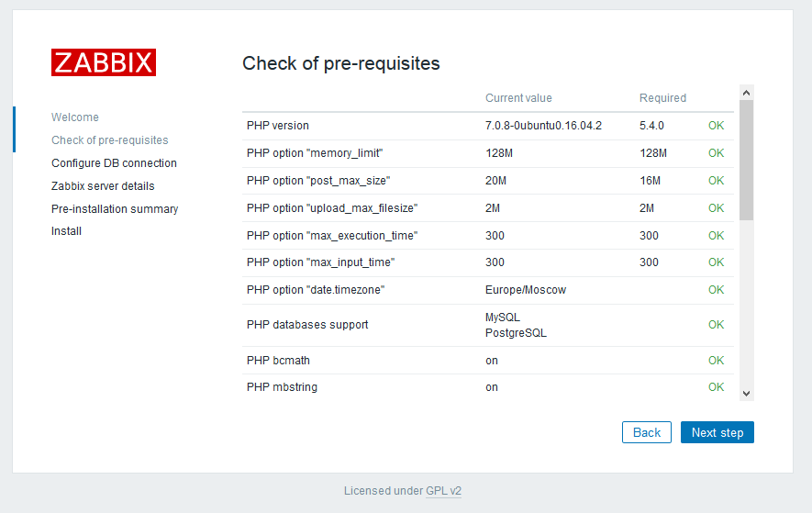This screenshot has height=513, width=812.
Task: Click the OK status for memory_limit
Action: 717,153
